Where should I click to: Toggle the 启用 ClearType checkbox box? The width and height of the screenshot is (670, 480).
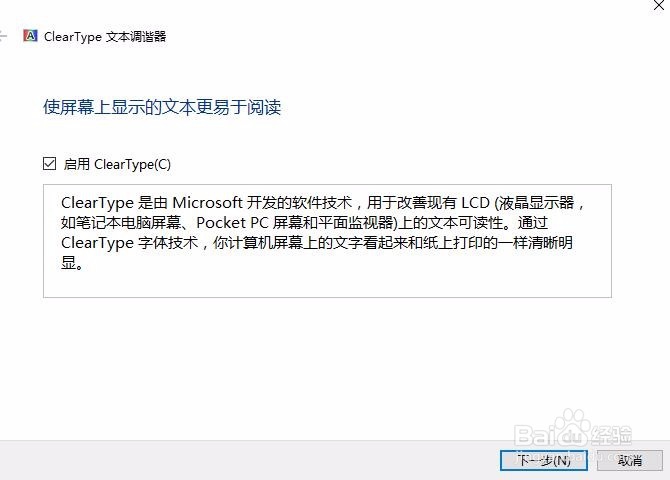49,163
